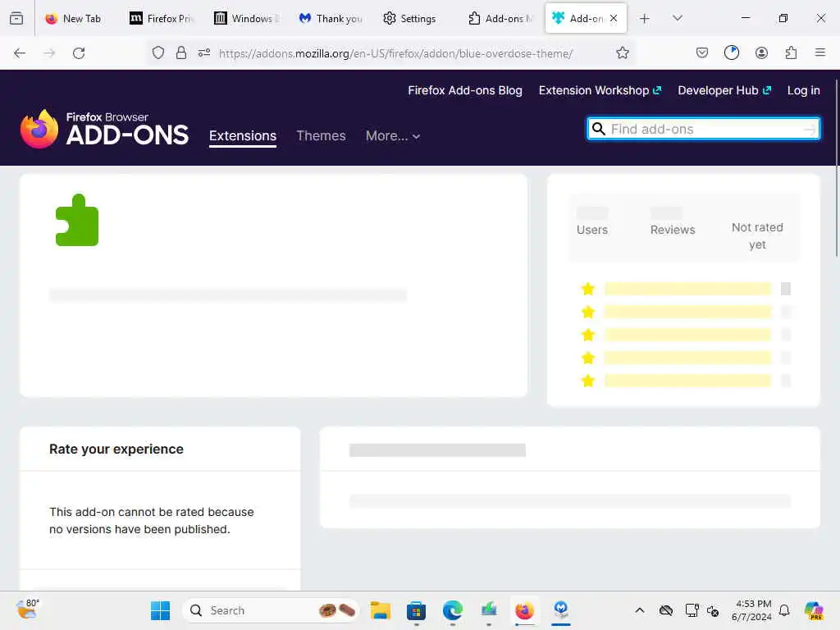The height and width of the screenshot is (630, 840).
Task: Bookmark this page with the star icon
Action: (x=622, y=52)
